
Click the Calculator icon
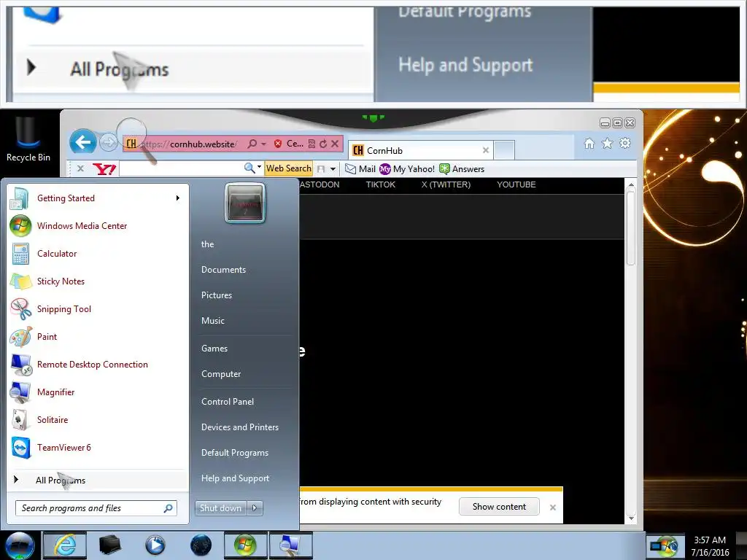click(21, 253)
